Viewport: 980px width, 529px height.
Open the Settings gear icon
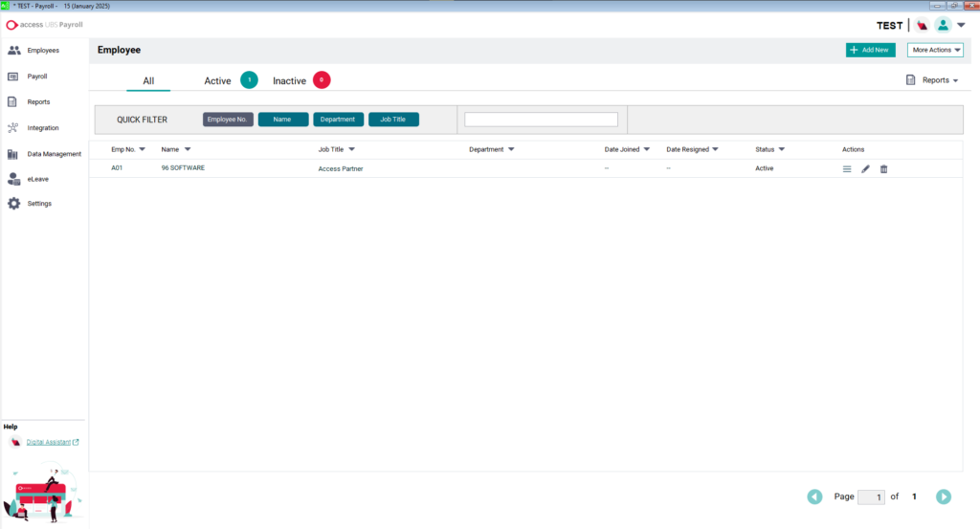[14, 204]
